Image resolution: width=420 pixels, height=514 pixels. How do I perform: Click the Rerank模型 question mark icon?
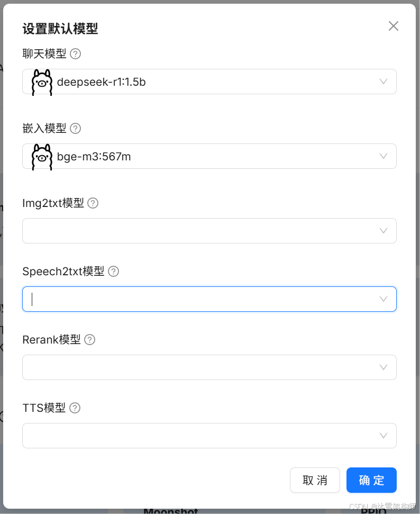pyautogui.click(x=90, y=339)
